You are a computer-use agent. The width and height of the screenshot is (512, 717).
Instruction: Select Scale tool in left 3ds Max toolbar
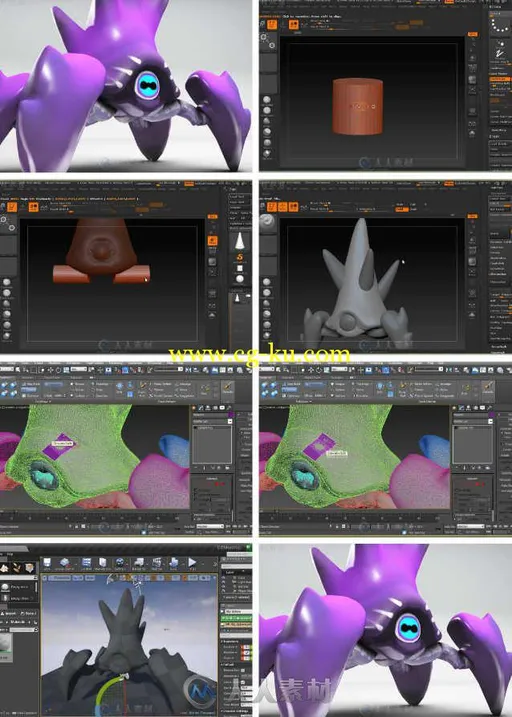click(x=66, y=369)
